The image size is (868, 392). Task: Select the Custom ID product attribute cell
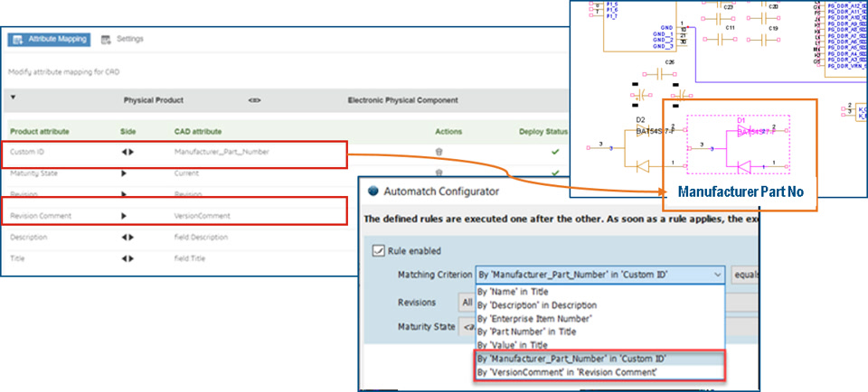[x=25, y=152]
